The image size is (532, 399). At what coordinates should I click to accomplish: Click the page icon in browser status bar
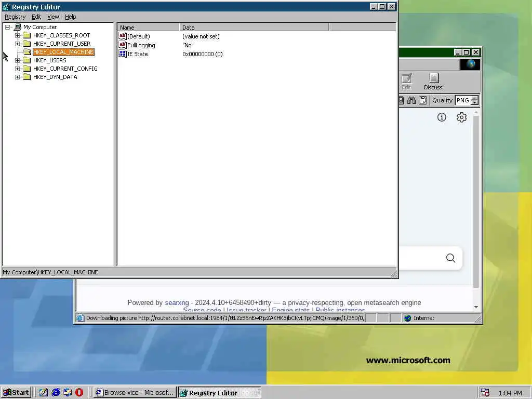[80, 318]
